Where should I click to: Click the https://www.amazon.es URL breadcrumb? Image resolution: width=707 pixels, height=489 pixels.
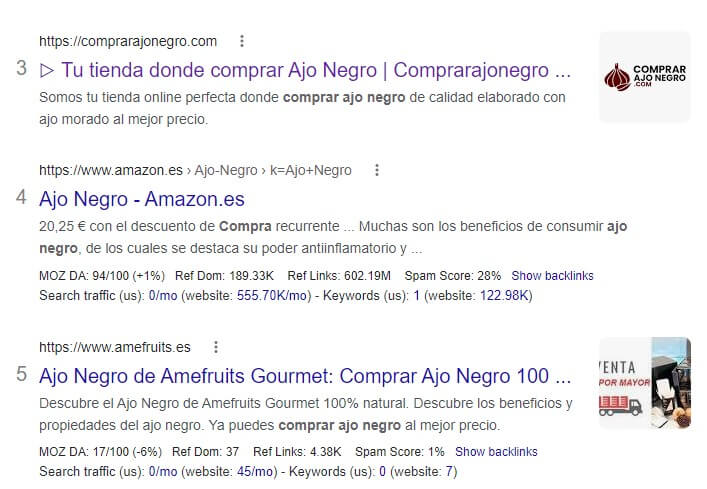point(195,170)
